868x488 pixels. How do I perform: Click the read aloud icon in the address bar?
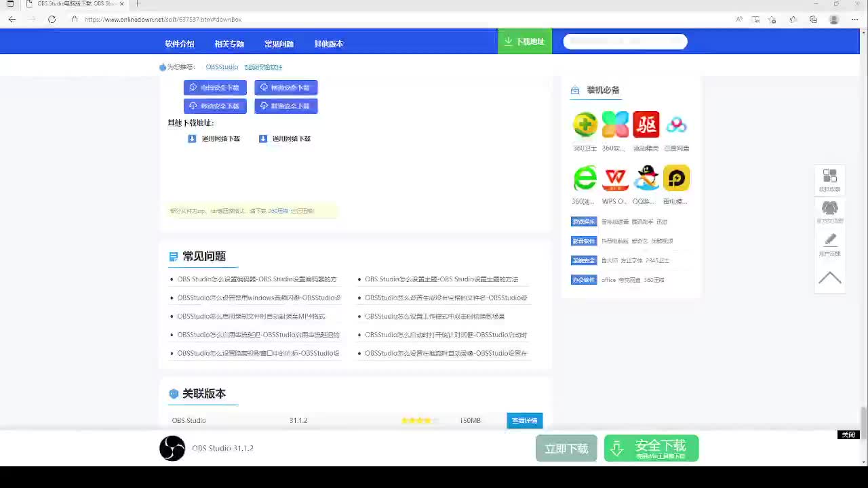[739, 20]
